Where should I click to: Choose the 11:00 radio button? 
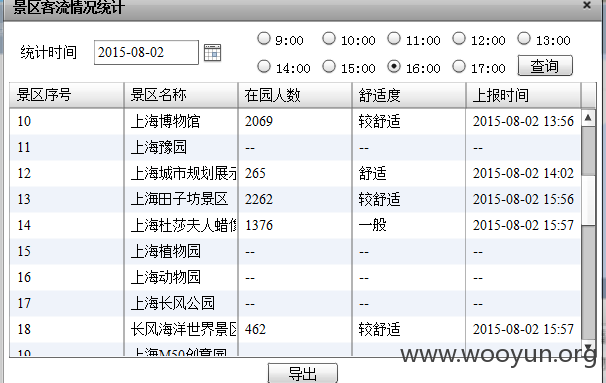pyautogui.click(x=394, y=38)
